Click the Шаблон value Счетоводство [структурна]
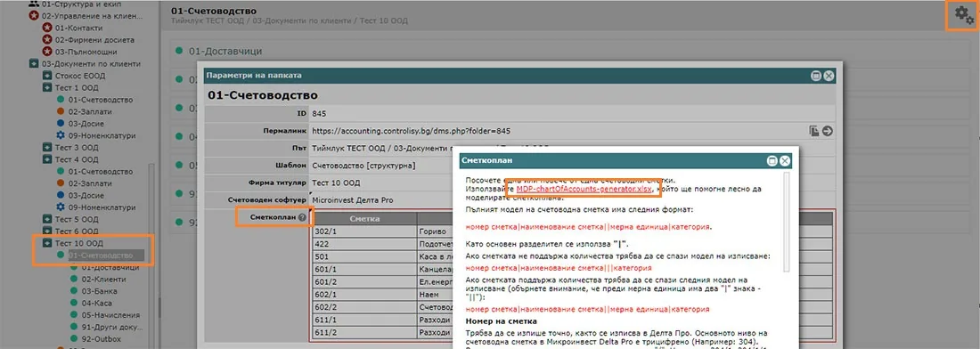The image size is (980, 349). (363, 166)
